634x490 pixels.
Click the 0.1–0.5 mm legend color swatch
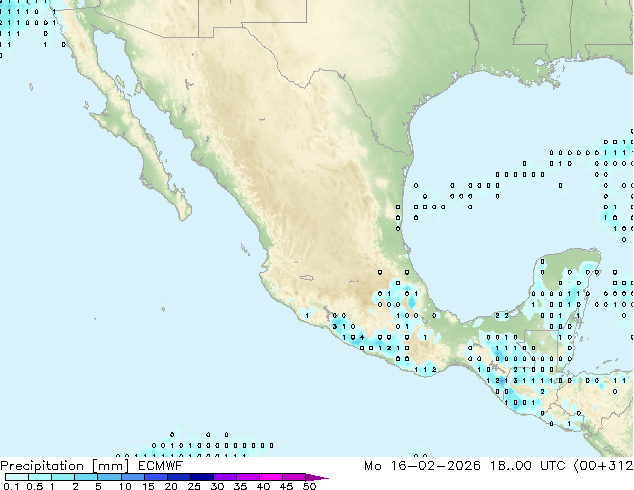tap(17, 477)
